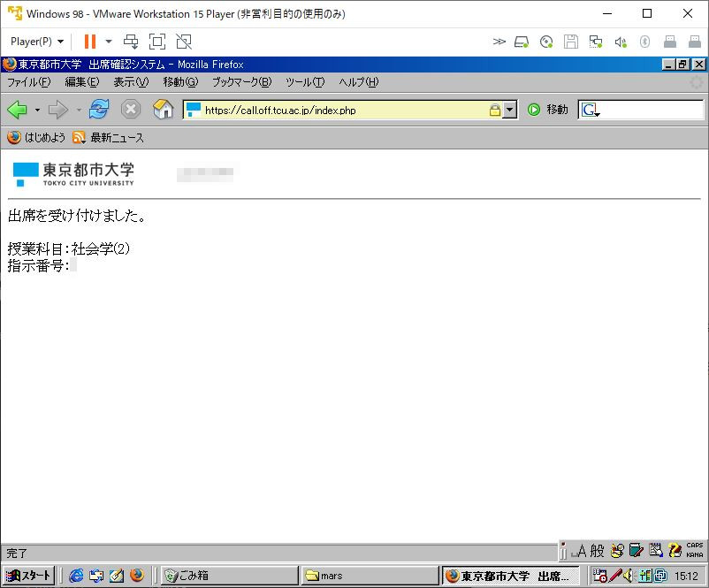Go back with Firefox green arrow
Image resolution: width=709 pixels, height=588 pixels.
click(18, 110)
